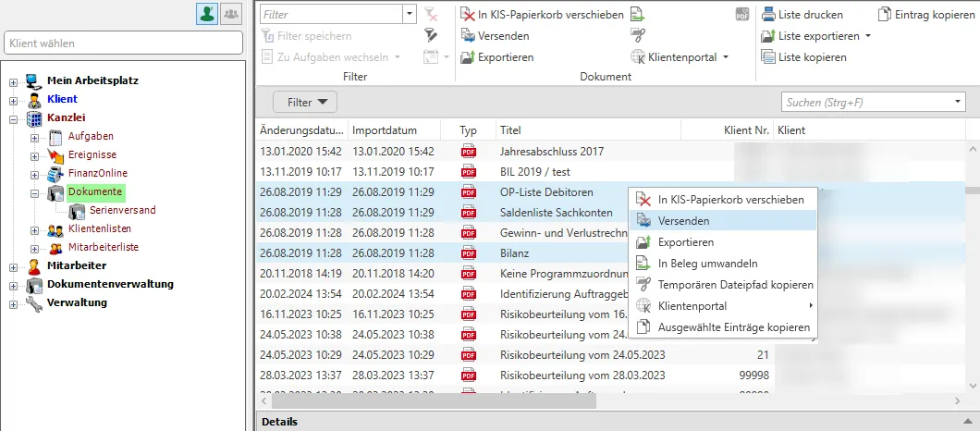Viewport: 980px width, 431px height.
Task: Click Eintrag kopieren in the toolbar
Action: [x=927, y=15]
